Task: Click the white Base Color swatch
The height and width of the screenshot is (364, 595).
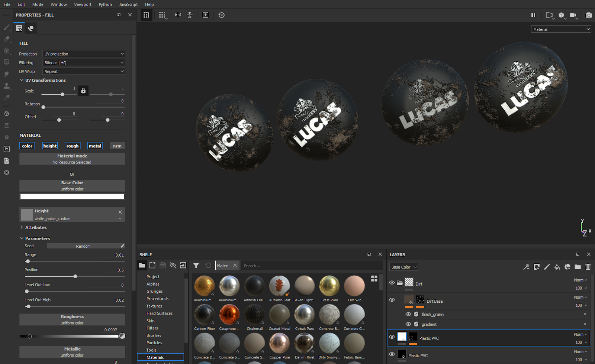Action: point(72,196)
